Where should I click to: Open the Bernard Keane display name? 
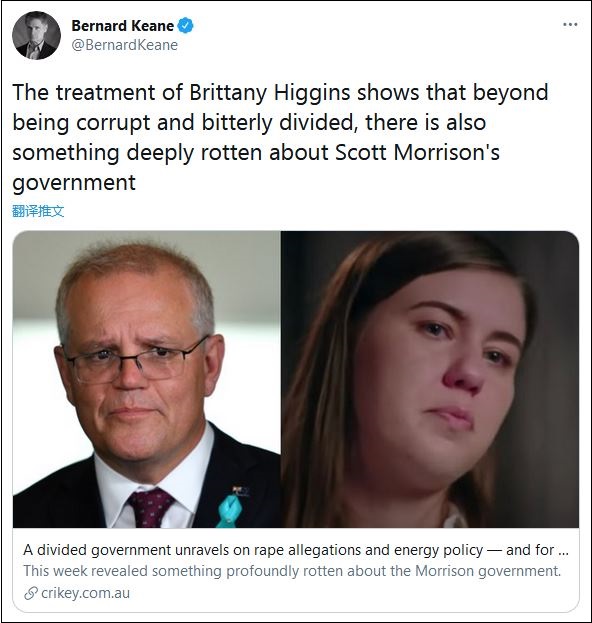(123, 26)
